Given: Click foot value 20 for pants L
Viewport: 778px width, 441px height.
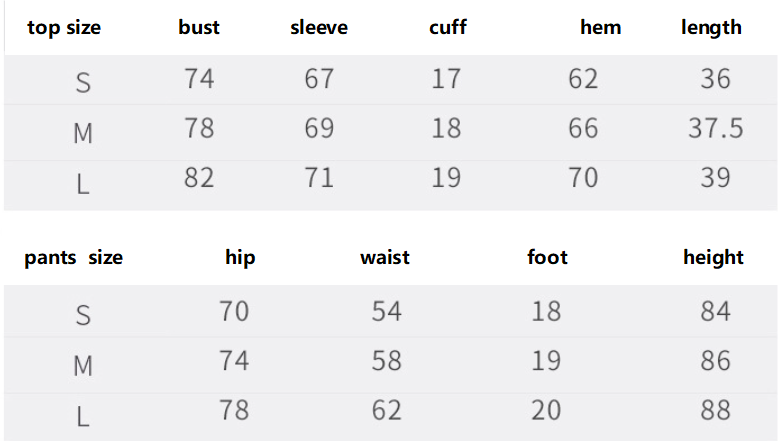Looking at the screenshot, I should 546,410.
